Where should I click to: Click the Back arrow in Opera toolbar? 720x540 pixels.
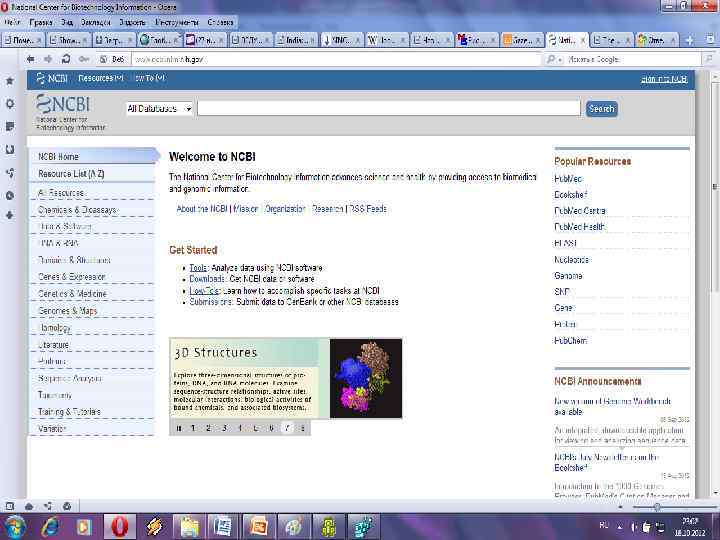tap(31, 59)
